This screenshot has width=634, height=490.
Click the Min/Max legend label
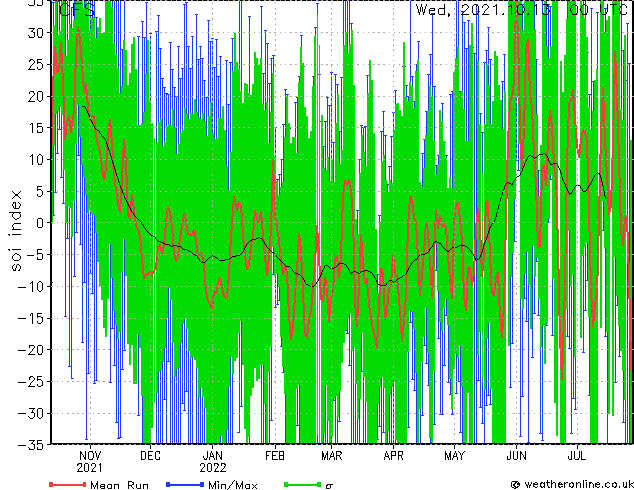[x=232, y=485]
